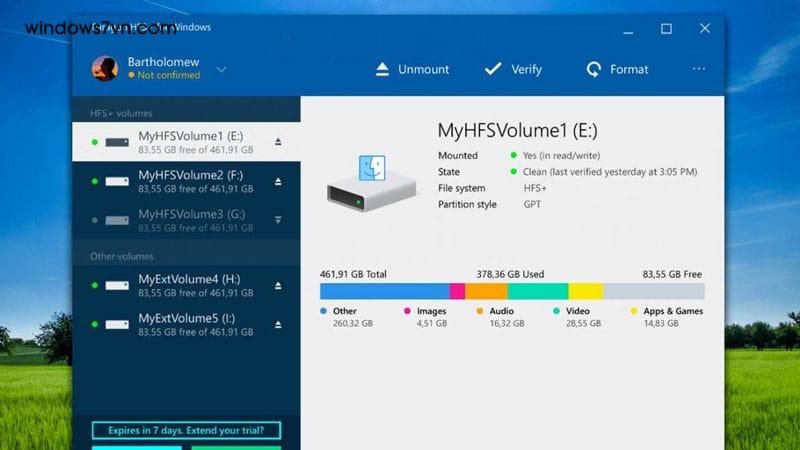Click the Verify checkmark icon
Viewport: 800px width, 450px height.
[492, 69]
